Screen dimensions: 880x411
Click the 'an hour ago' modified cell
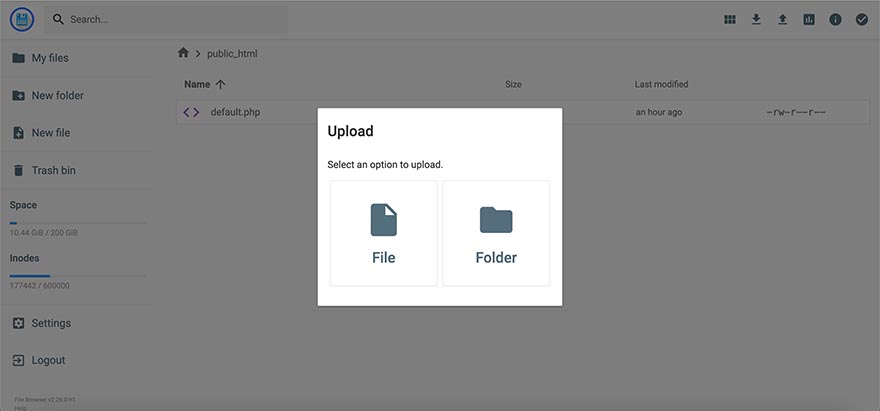[659, 112]
